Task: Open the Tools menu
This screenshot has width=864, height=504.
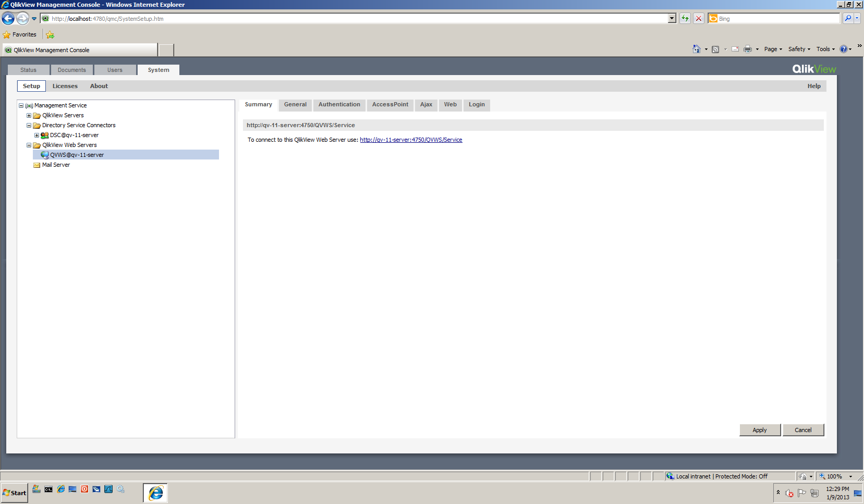Action: [825, 49]
